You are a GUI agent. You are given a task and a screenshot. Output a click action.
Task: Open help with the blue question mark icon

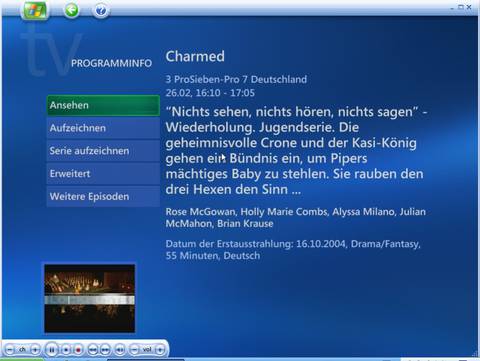point(101,11)
